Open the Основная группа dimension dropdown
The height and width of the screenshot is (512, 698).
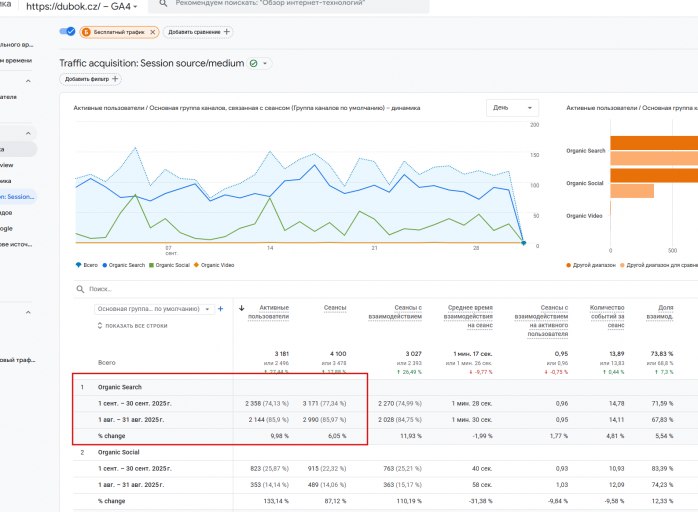(x=153, y=309)
